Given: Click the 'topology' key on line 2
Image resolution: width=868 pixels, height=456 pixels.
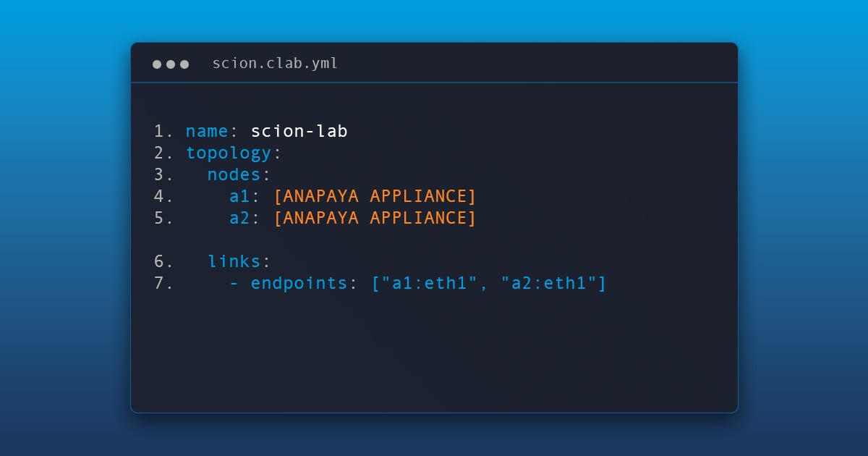Looking at the screenshot, I should click(x=229, y=153).
